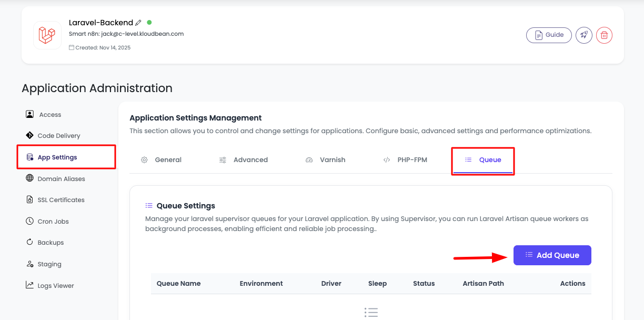This screenshot has width=644, height=320.
Task: Open the Guide
Action: pyautogui.click(x=549, y=35)
